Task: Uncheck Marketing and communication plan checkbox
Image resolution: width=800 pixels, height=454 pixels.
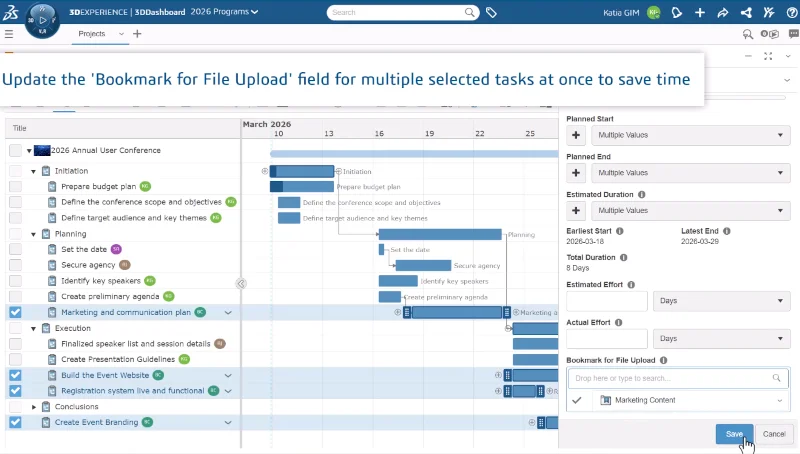Action: [15, 312]
